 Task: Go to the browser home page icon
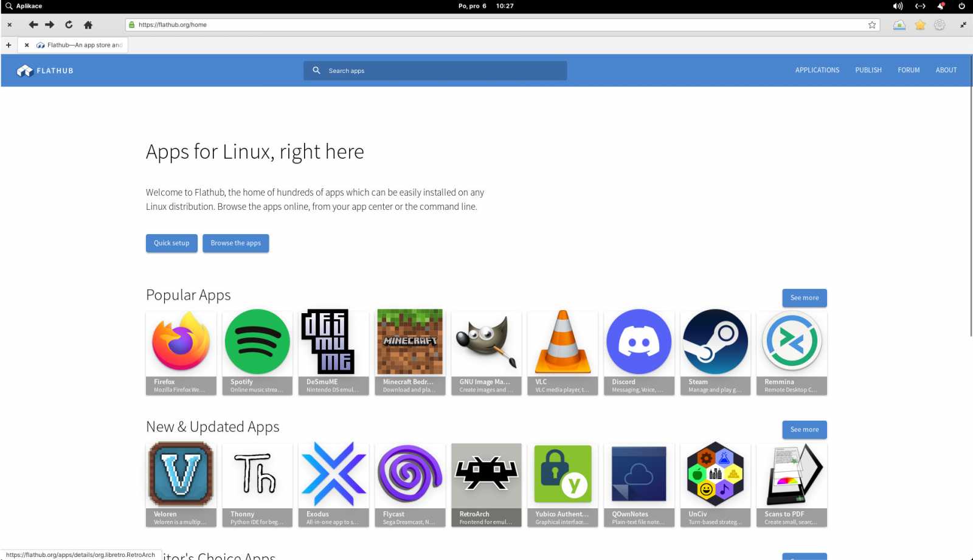[88, 25]
